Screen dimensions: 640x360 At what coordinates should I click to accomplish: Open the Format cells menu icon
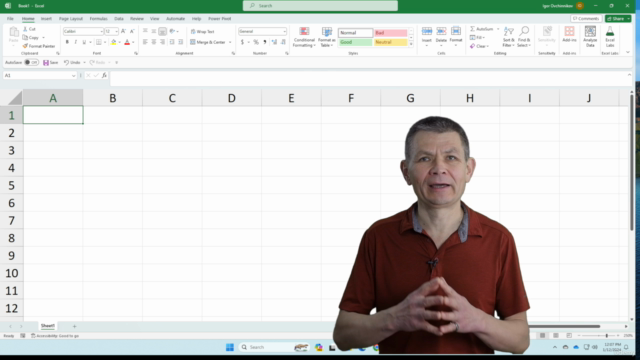tap(456, 31)
